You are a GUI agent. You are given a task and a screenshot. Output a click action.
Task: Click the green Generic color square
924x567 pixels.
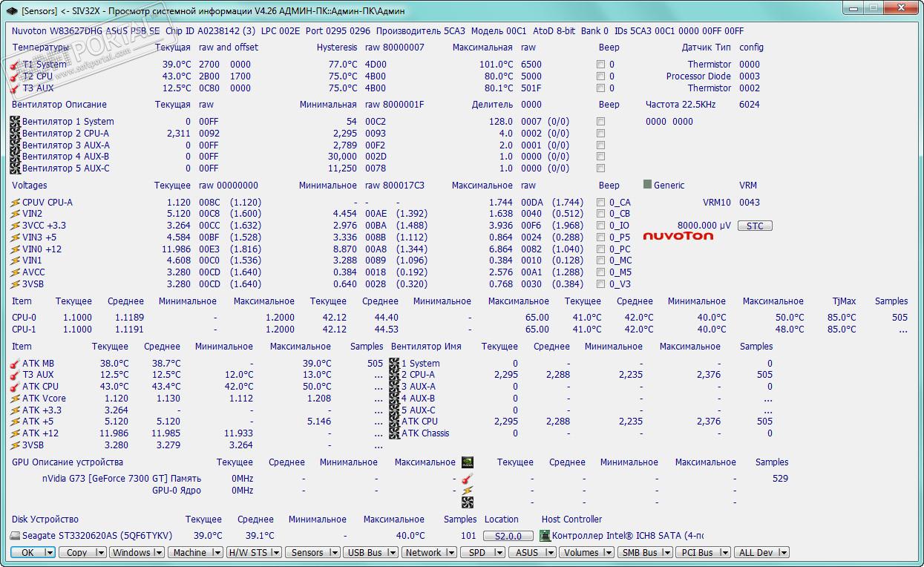[x=647, y=185]
